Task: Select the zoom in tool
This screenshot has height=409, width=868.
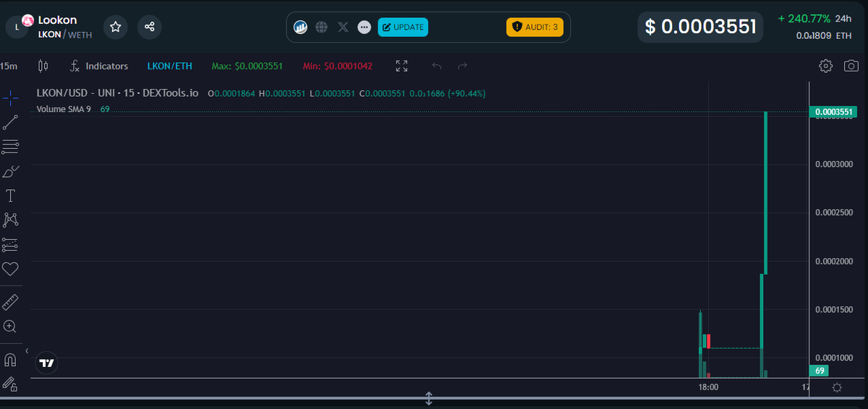Action: [11, 327]
